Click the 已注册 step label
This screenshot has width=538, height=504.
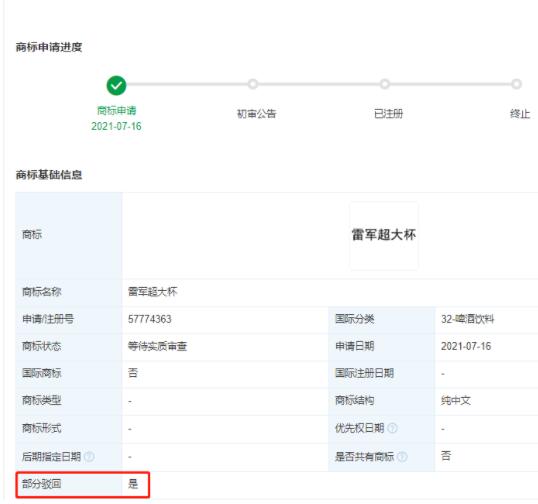[388, 114]
